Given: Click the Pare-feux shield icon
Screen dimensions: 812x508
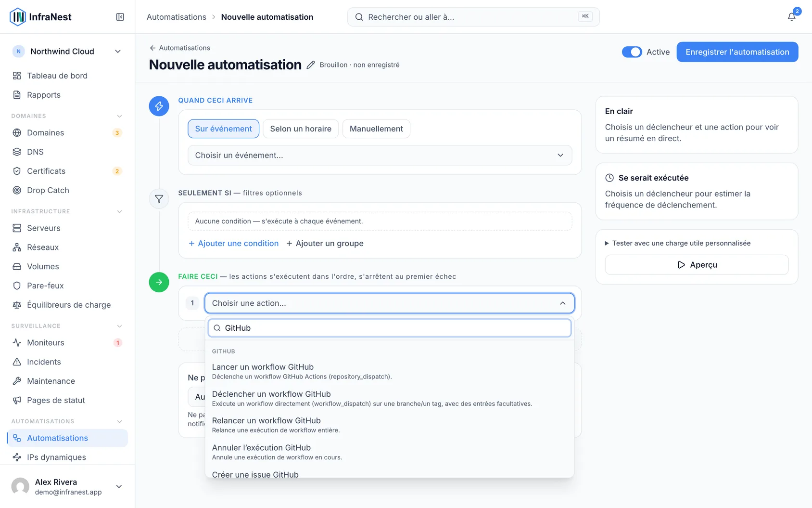Looking at the screenshot, I should (x=17, y=286).
